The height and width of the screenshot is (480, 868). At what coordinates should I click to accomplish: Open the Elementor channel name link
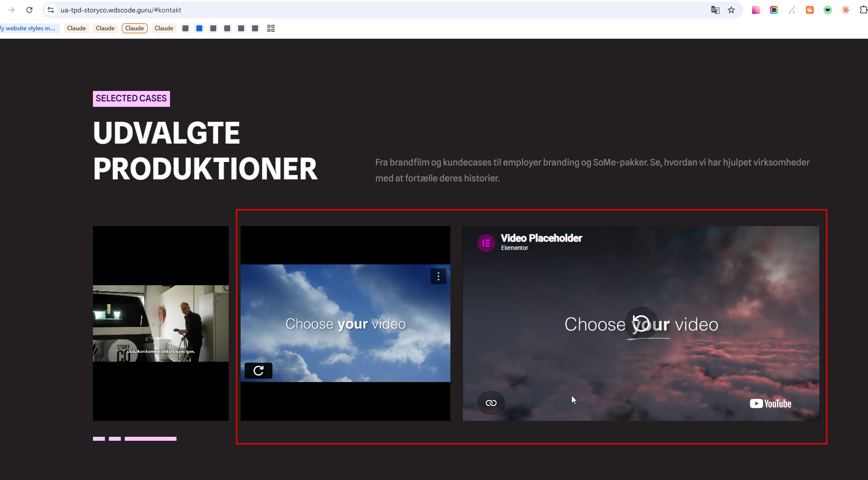[515, 248]
